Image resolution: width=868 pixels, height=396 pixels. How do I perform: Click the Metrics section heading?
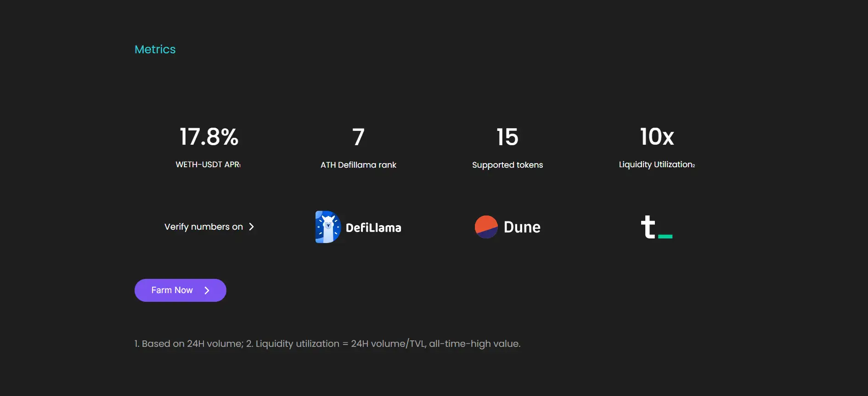point(155,50)
